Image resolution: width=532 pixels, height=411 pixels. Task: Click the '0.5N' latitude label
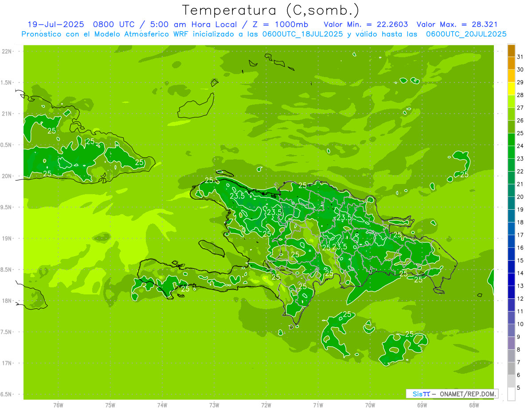pyautogui.click(x=7, y=145)
